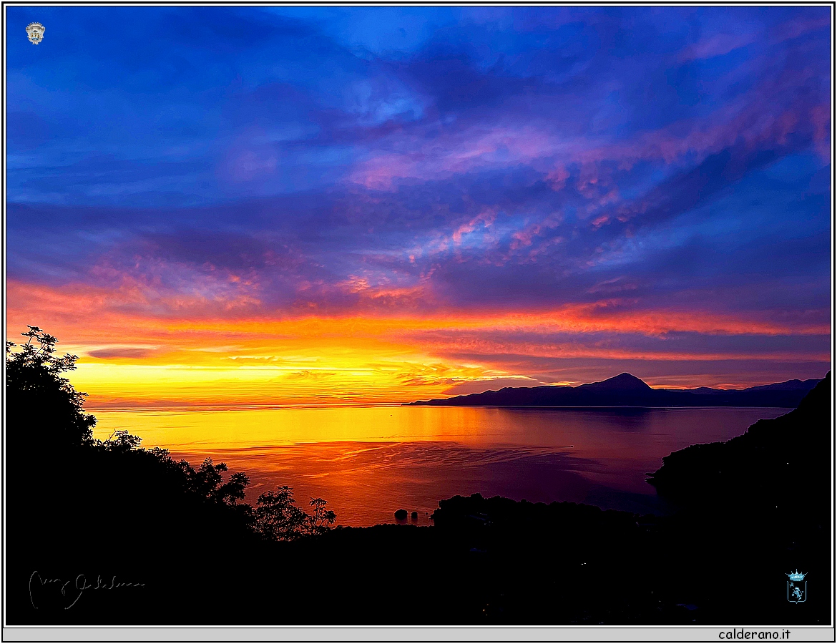Click the empty gray caption bar below photo

(x=358, y=634)
